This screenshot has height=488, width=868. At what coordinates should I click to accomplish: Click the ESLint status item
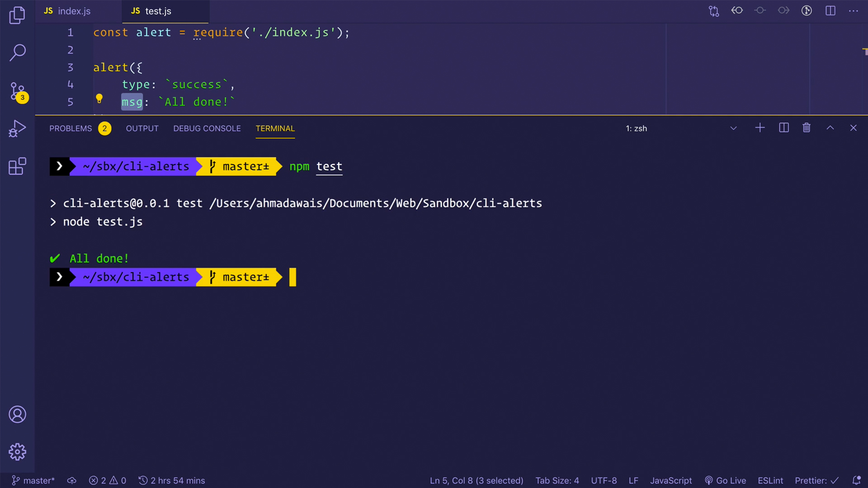[770, 480]
